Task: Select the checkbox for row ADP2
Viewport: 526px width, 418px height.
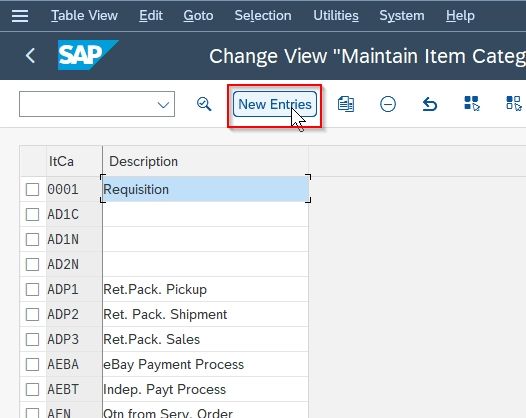Action: [x=32, y=315]
